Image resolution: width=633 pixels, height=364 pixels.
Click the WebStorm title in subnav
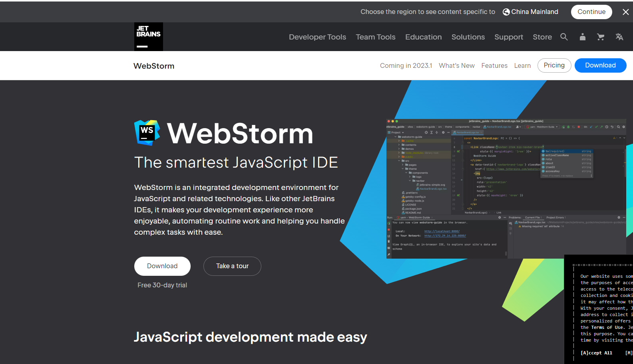tap(154, 66)
